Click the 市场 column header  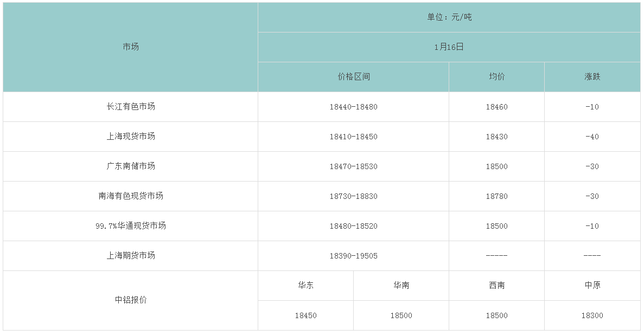[x=131, y=47]
